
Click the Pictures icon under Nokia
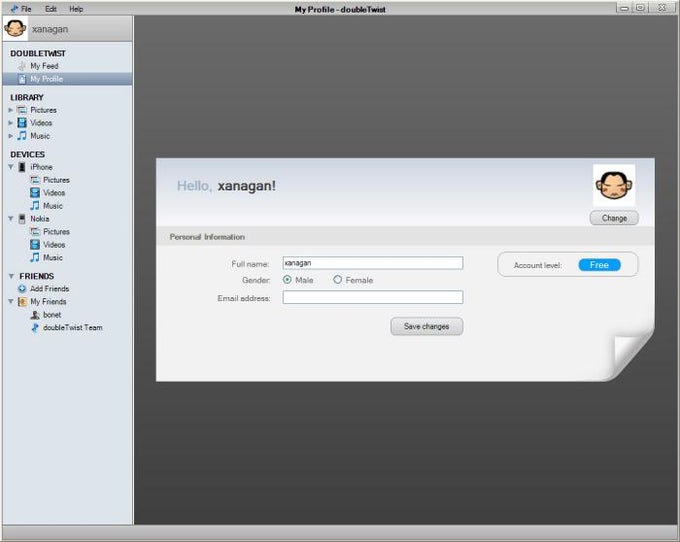(x=35, y=232)
